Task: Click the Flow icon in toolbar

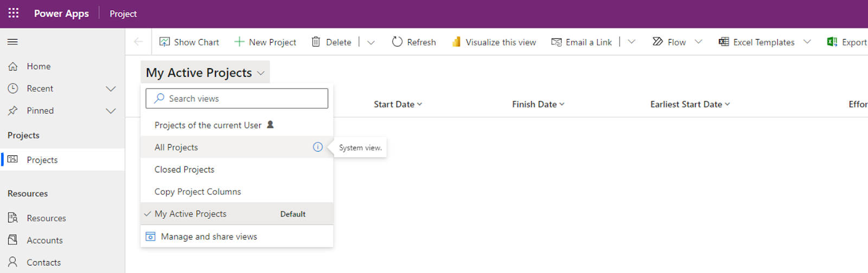Action: tap(658, 42)
